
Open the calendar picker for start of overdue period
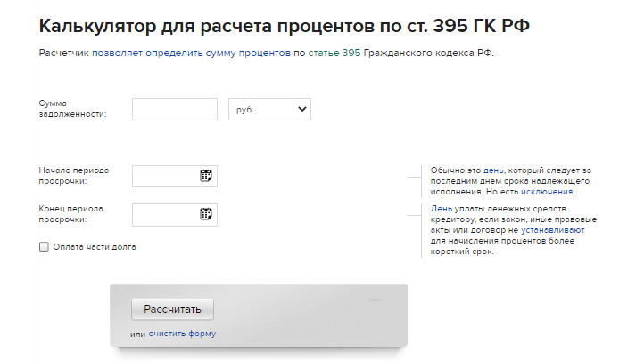(x=205, y=176)
